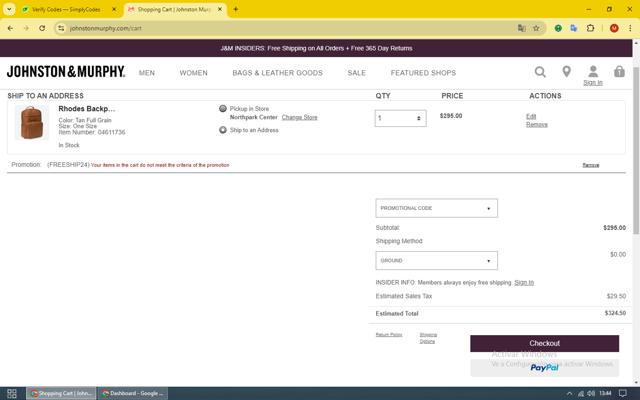Screen dimensions: 640x400
Task: Open the taskbar notification center icon
Action: tap(622, 393)
